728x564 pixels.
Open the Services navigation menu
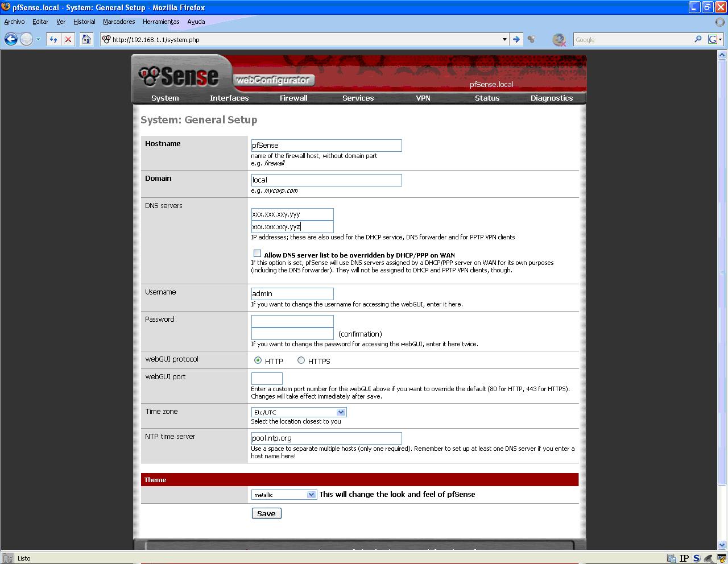[x=358, y=98]
